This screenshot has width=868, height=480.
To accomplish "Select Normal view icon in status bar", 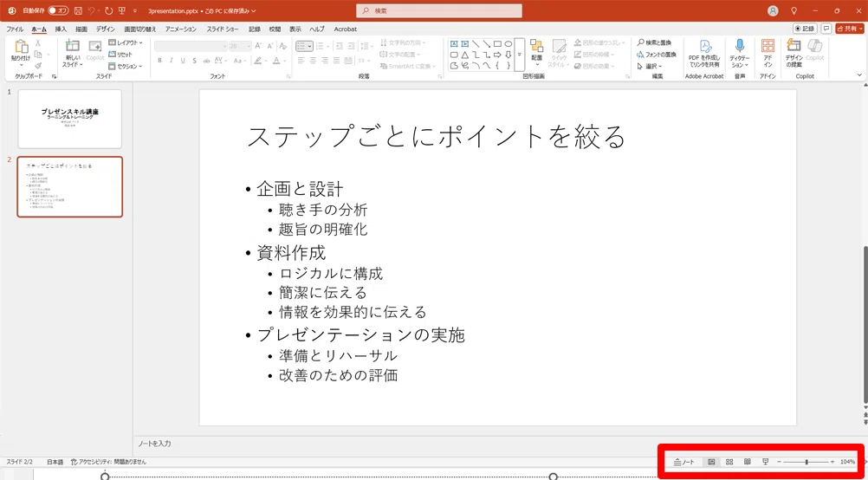I will 712,462.
